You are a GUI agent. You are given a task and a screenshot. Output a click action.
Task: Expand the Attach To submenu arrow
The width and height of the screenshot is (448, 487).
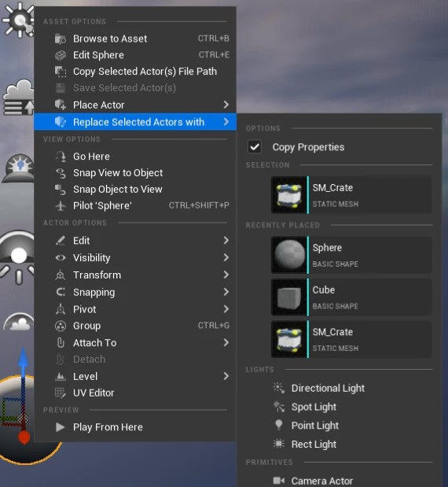(x=226, y=342)
